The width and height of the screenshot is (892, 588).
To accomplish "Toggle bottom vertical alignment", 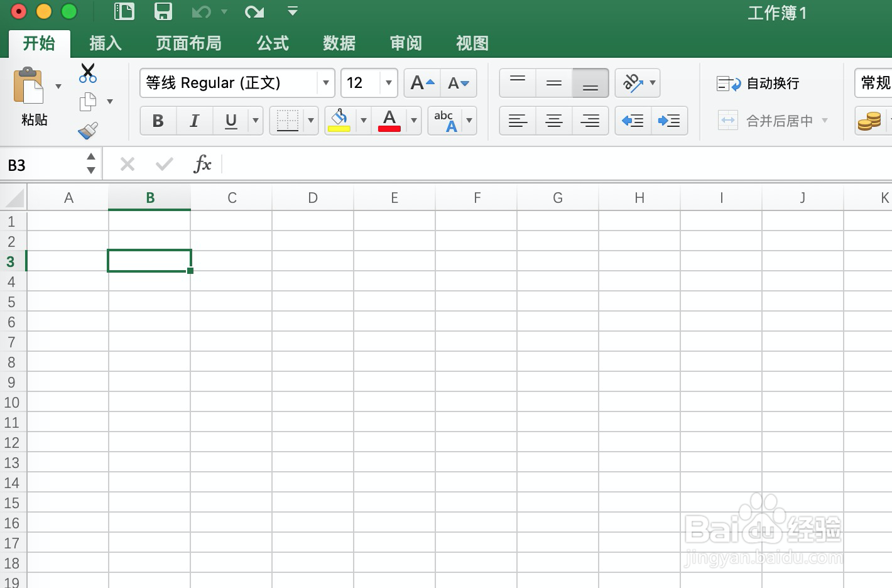I will click(x=590, y=83).
